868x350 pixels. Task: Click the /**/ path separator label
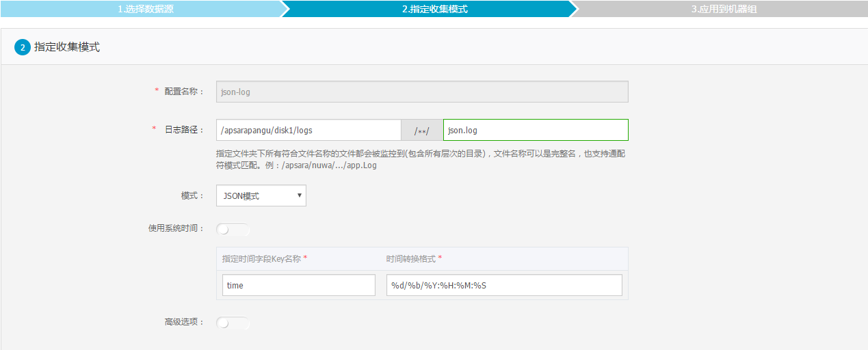[422, 130]
